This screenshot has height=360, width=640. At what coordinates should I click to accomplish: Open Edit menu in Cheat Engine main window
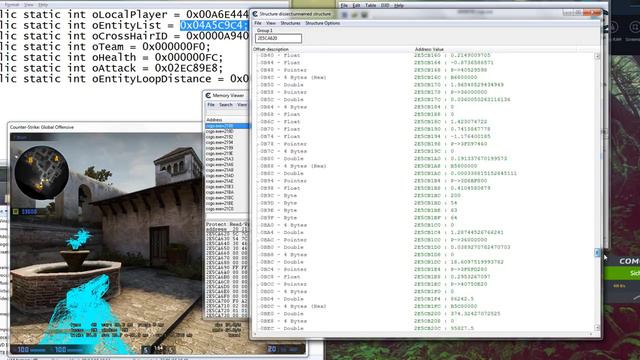point(356,6)
